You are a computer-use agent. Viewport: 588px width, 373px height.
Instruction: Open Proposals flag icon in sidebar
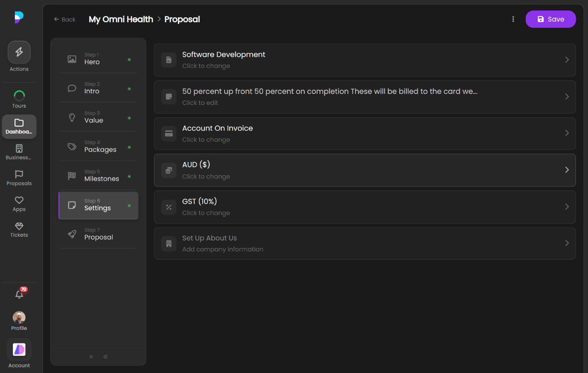(19, 175)
